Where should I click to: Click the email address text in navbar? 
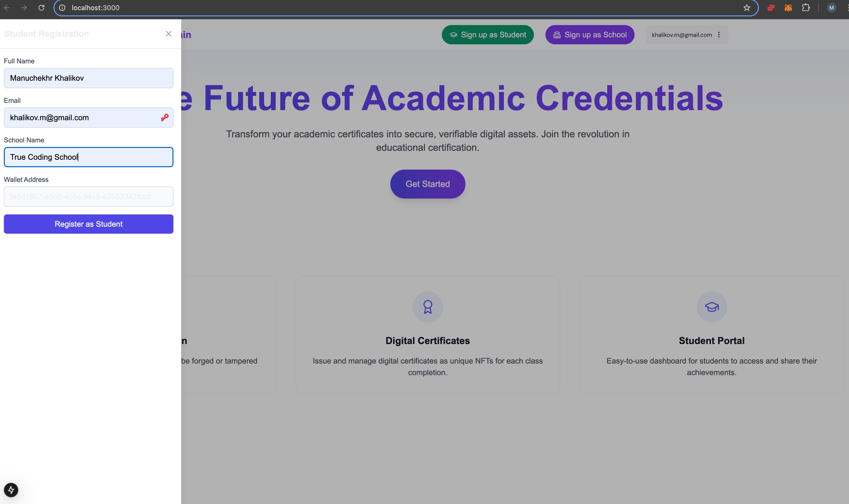tap(682, 34)
